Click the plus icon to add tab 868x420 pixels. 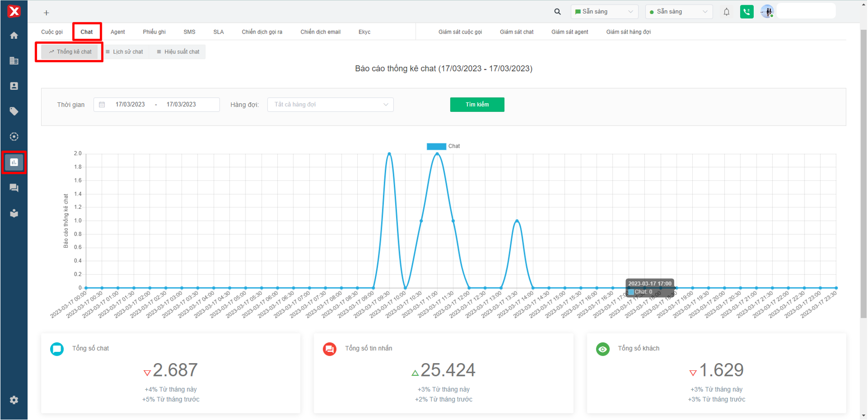(x=46, y=13)
